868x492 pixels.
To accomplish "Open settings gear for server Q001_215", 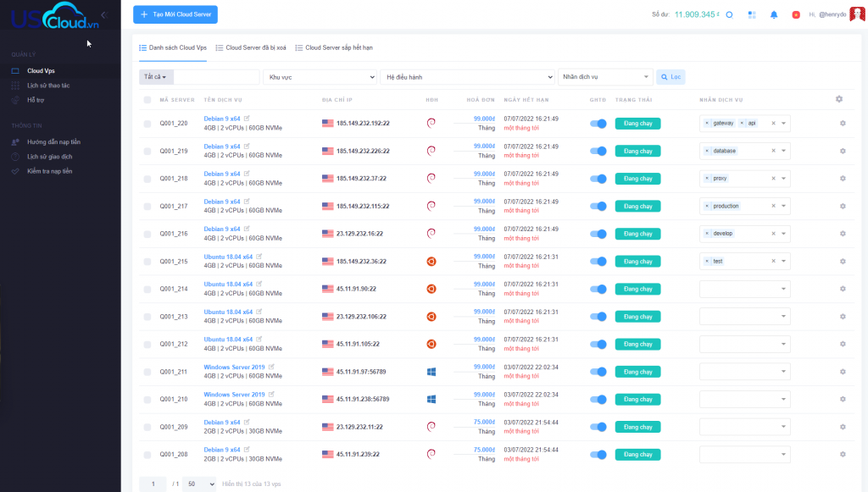I will coord(843,261).
